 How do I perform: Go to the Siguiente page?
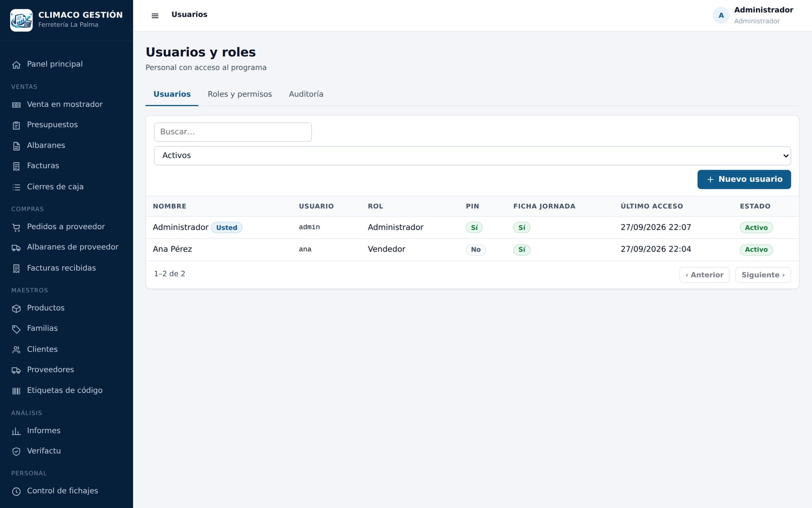763,275
